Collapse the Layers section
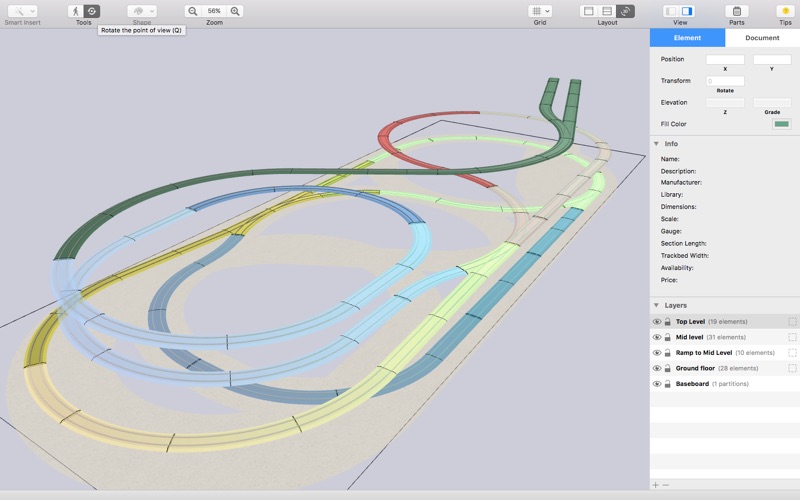This screenshot has height=500, width=800. point(656,305)
